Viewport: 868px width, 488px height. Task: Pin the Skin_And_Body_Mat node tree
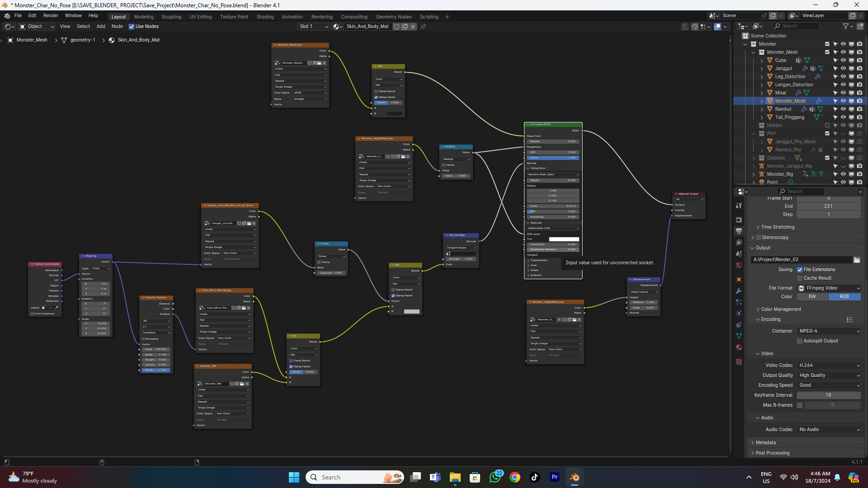click(x=423, y=27)
